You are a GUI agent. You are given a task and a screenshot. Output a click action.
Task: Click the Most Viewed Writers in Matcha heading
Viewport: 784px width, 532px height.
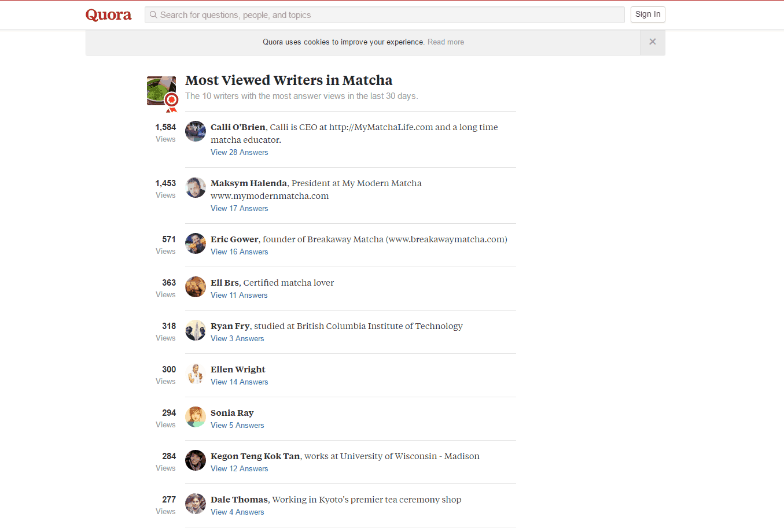coord(289,80)
